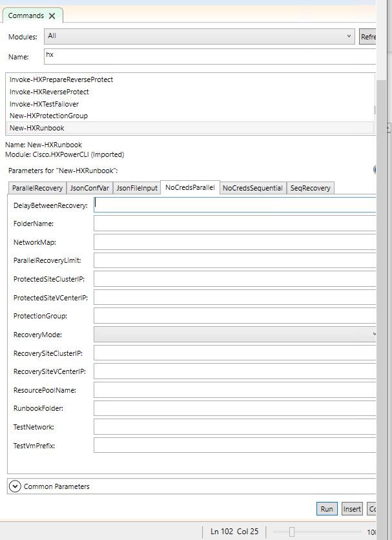Click the FolderName input field
The width and height of the screenshot is (392, 540).
tap(234, 223)
